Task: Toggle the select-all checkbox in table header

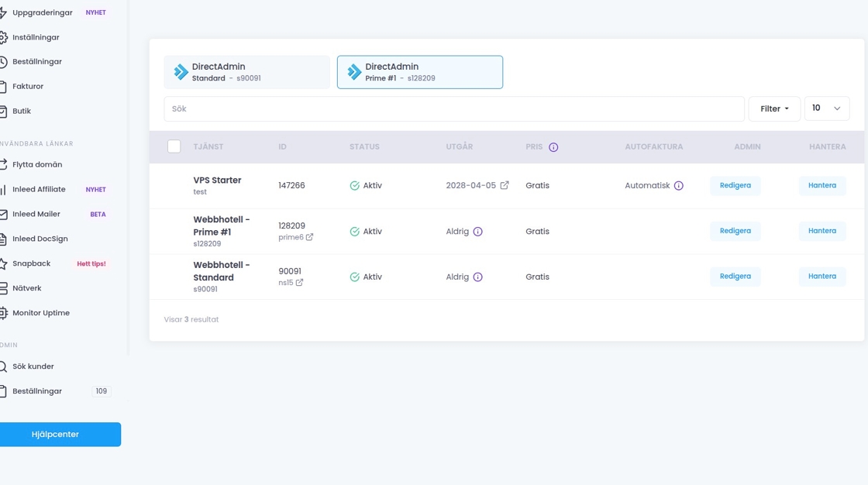Action: (x=174, y=146)
